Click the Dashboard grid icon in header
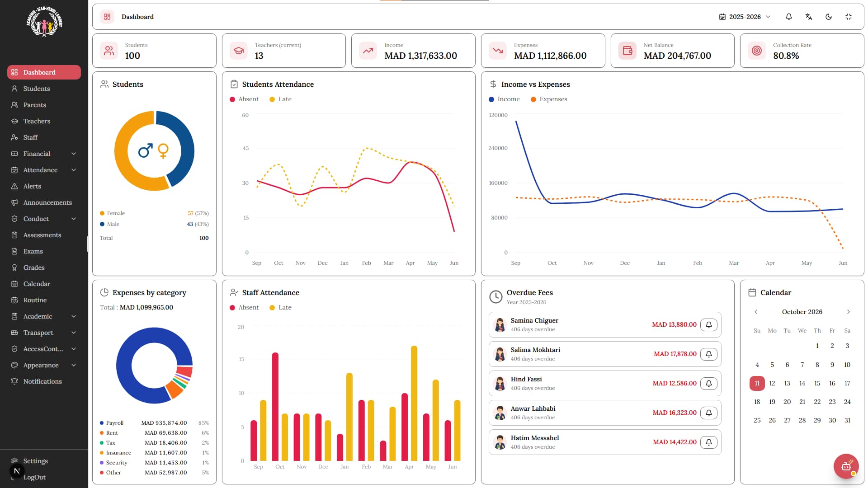 107,17
